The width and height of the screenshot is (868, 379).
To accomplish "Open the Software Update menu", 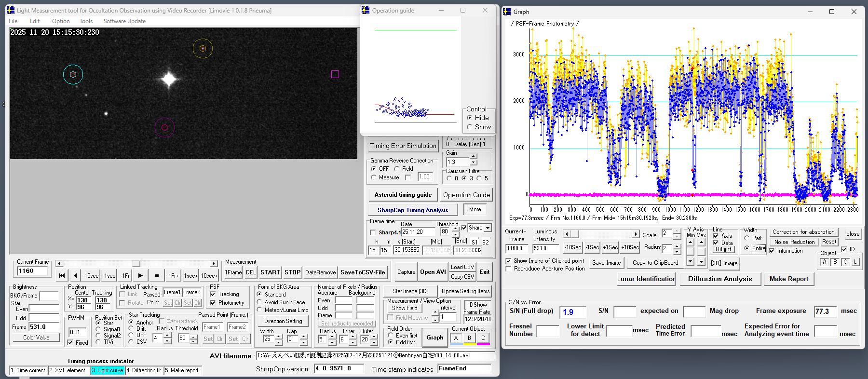I will pyautogui.click(x=124, y=21).
